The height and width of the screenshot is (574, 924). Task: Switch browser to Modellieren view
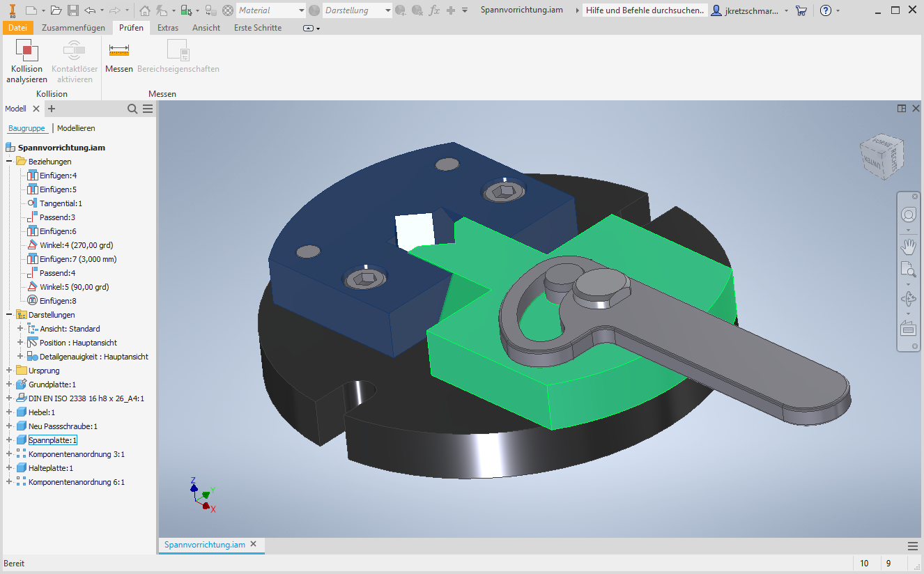tap(75, 127)
